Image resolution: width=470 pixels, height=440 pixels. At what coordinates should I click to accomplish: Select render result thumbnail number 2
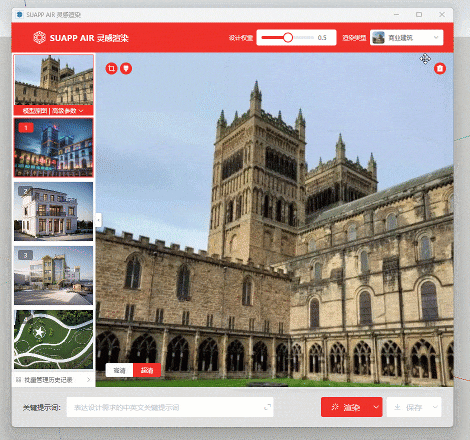pyautogui.click(x=53, y=211)
